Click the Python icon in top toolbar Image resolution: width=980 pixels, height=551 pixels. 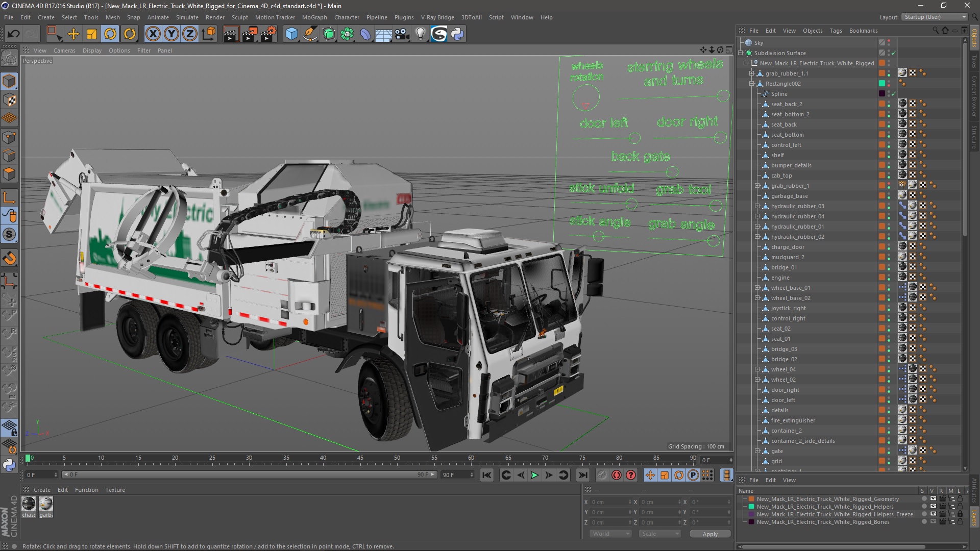458,34
